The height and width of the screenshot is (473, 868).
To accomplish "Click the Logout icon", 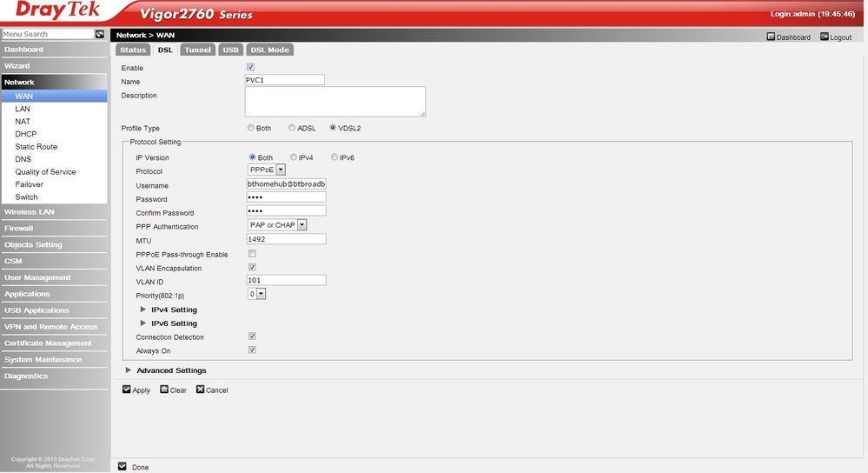I will [x=825, y=37].
